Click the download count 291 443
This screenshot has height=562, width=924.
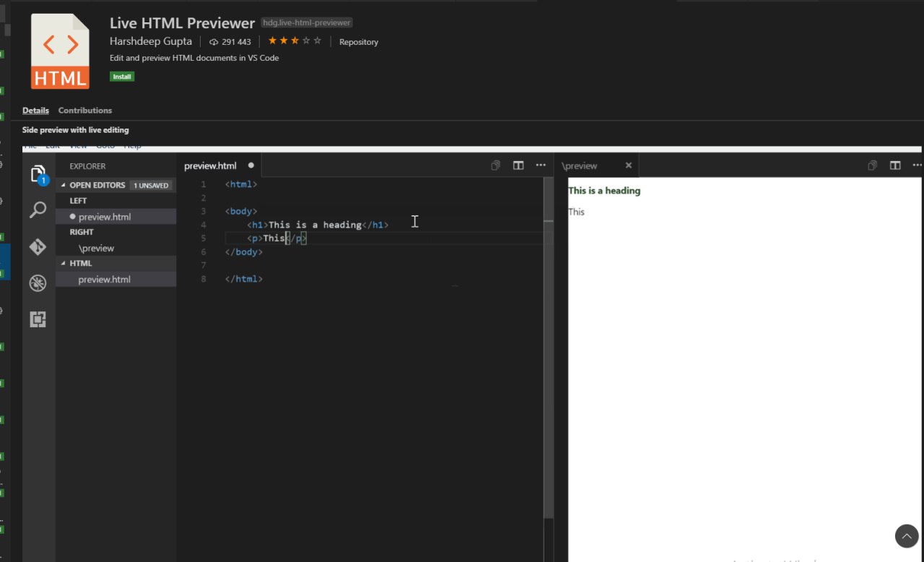pyautogui.click(x=230, y=42)
